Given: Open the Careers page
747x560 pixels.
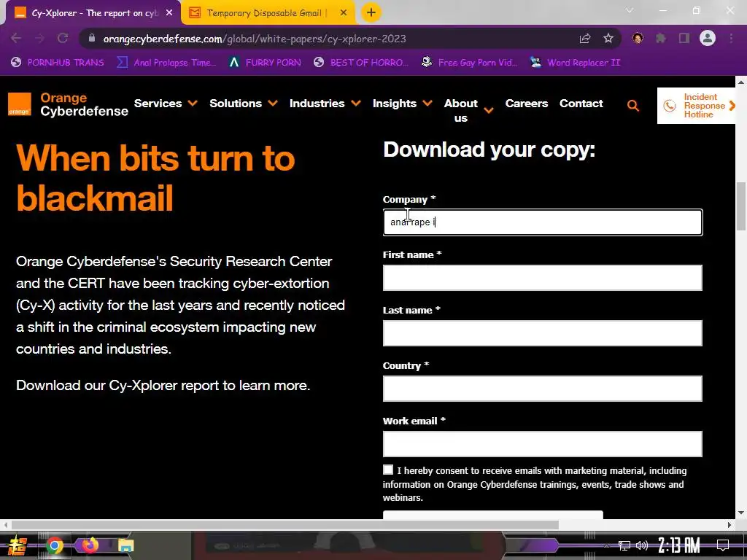Looking at the screenshot, I should pyautogui.click(x=527, y=104).
